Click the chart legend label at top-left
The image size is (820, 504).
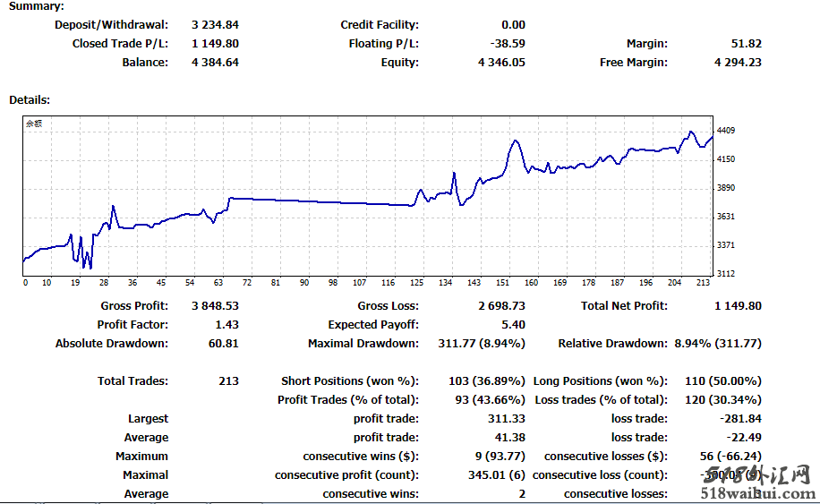pos(33,124)
